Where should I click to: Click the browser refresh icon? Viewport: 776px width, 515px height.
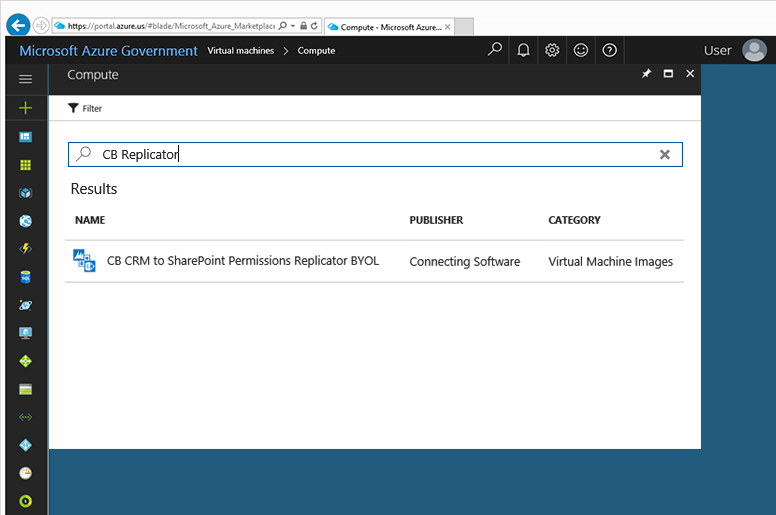tap(314, 26)
